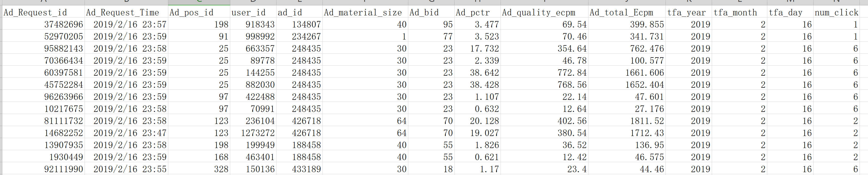Select the request time cell 2019/2/16 23:47

point(126,133)
